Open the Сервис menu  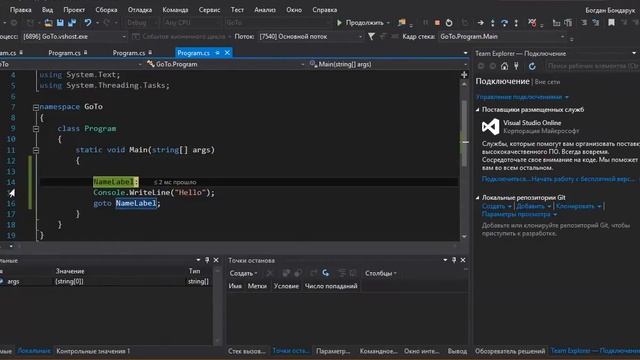(x=209, y=10)
